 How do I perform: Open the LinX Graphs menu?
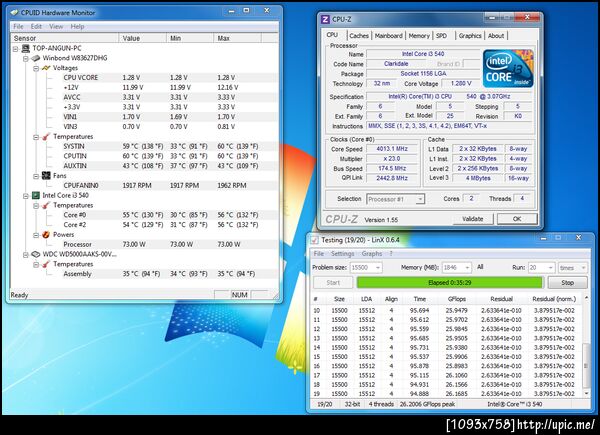pos(372,254)
